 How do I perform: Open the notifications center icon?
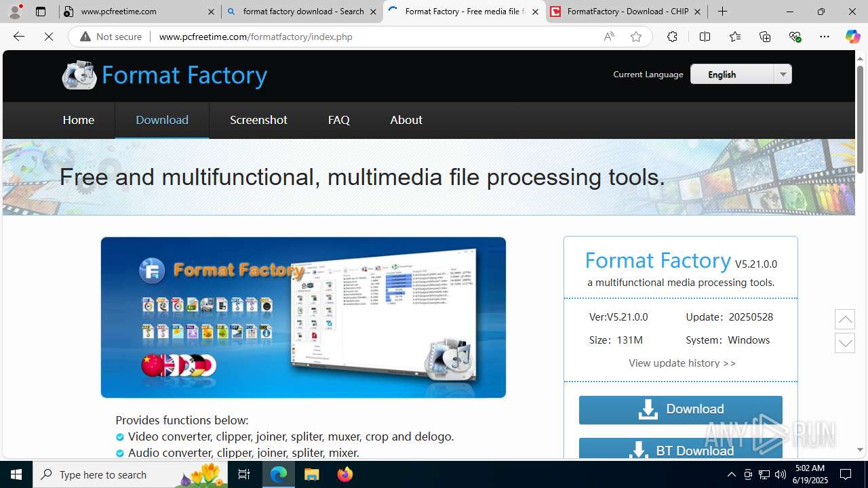click(846, 474)
